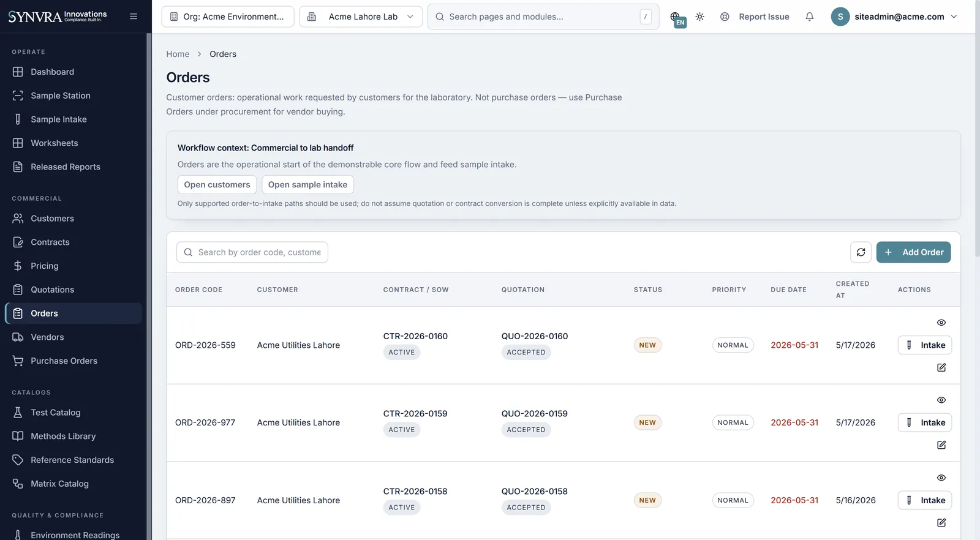Edit order ORD-2026-977 with pencil icon

941,445
